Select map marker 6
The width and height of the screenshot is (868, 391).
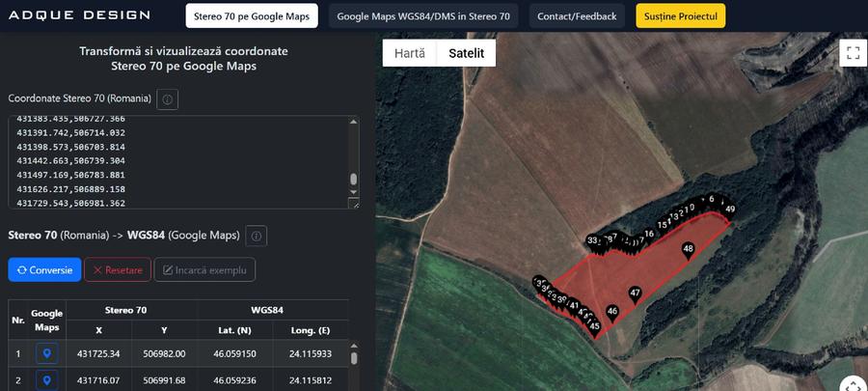[x=712, y=201]
